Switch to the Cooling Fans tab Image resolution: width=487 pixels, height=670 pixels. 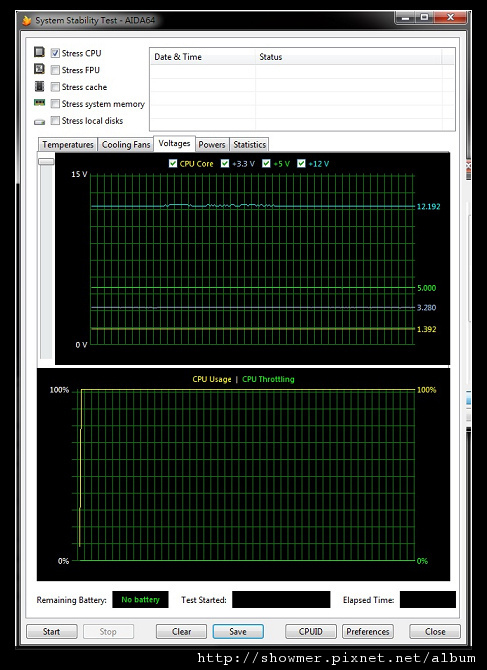click(x=126, y=144)
